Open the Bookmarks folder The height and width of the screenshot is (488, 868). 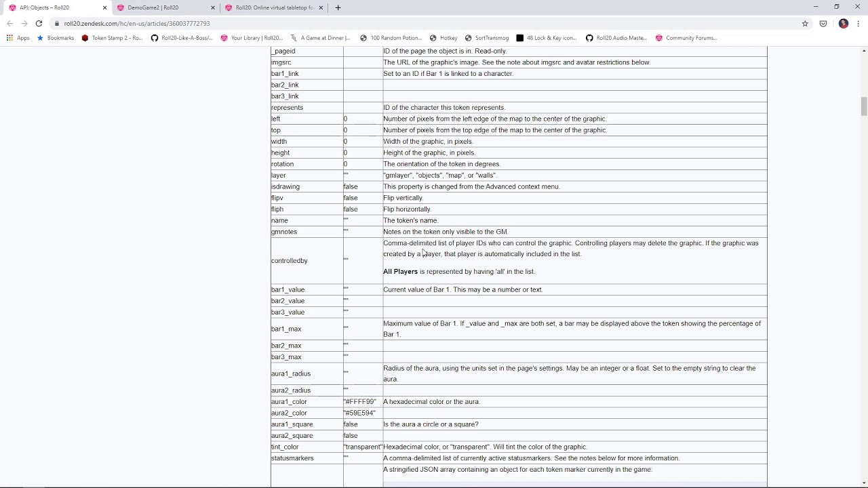click(55, 38)
